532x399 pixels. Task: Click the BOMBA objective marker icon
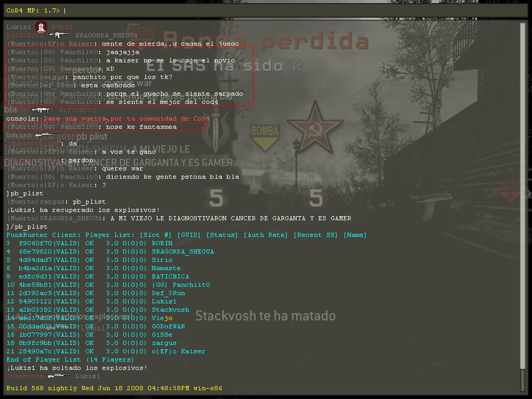click(x=264, y=138)
